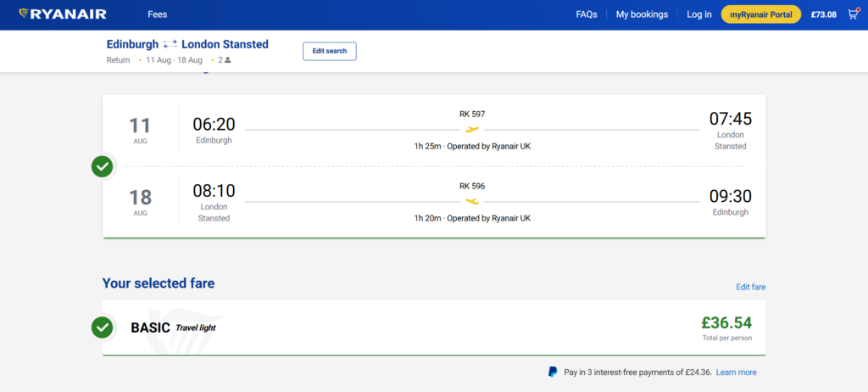Click the BASIC Travel light fare name
The image size is (868, 392).
[173, 328]
